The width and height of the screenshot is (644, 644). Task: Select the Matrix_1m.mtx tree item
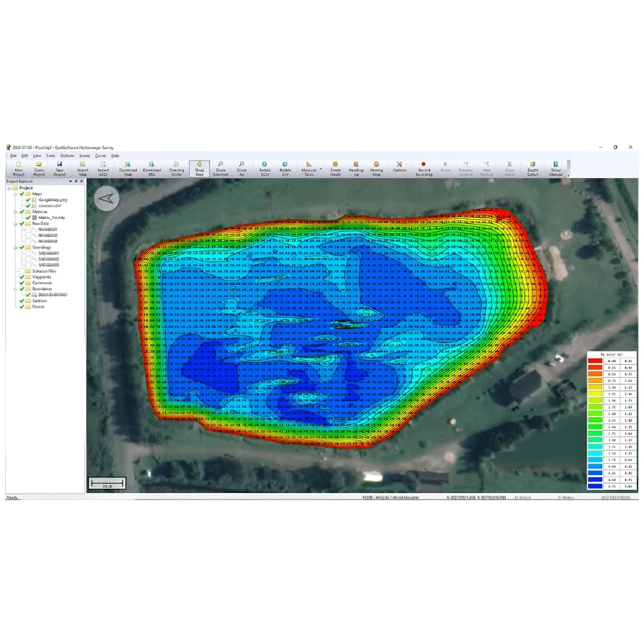[x=52, y=218]
